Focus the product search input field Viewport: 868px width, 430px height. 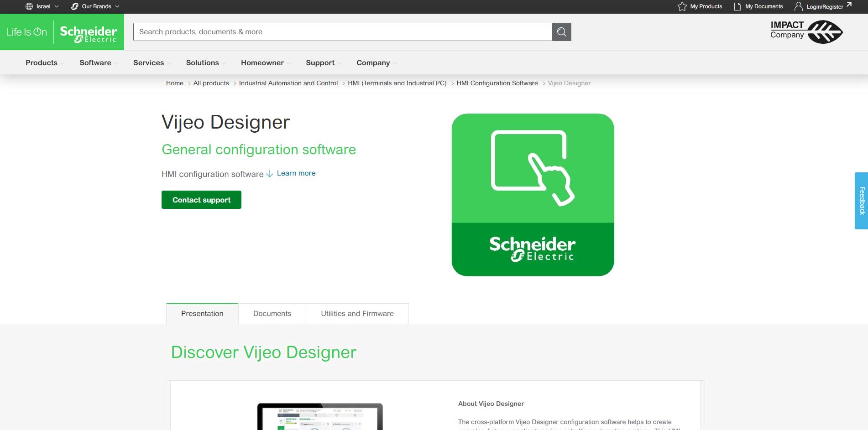click(x=342, y=32)
